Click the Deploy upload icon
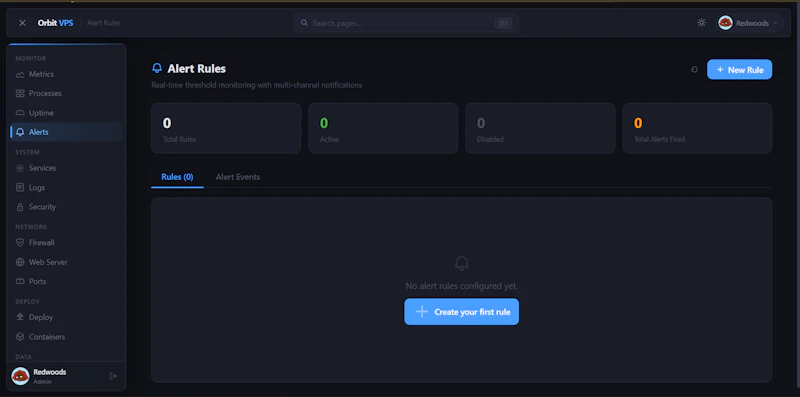The height and width of the screenshot is (397, 800). (x=20, y=317)
